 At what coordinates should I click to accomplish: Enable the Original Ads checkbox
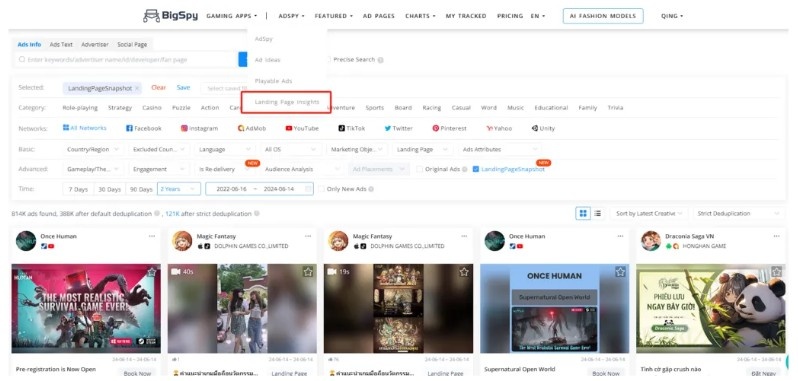[x=419, y=169]
